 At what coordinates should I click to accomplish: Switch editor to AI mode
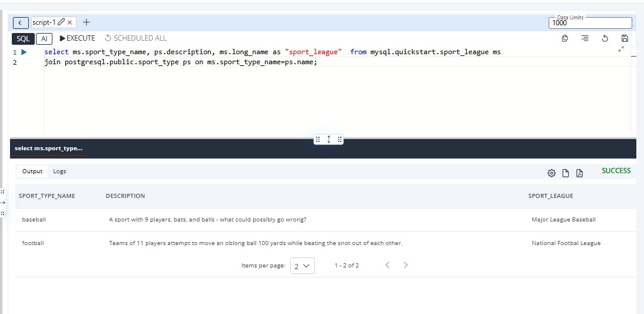44,38
